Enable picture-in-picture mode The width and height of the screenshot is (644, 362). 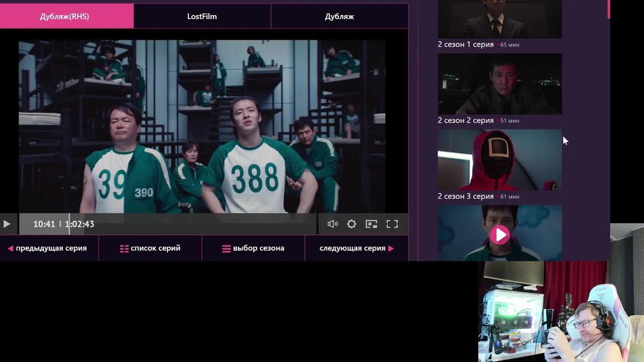pos(371,224)
